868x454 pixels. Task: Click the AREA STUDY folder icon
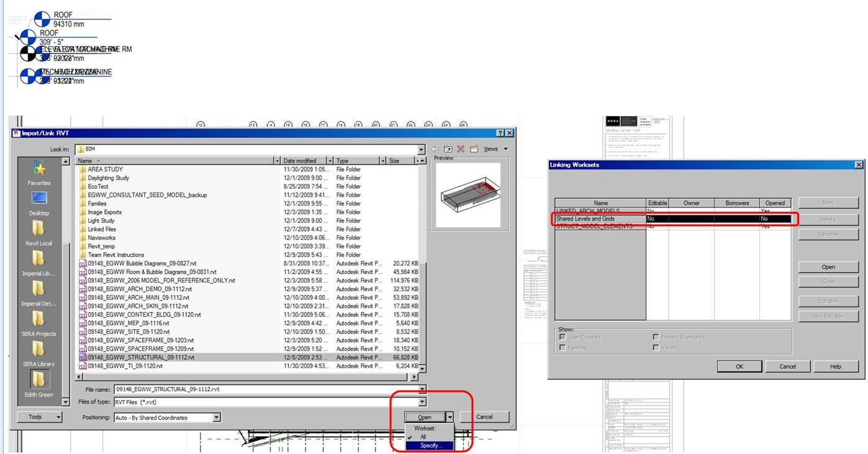click(83, 169)
